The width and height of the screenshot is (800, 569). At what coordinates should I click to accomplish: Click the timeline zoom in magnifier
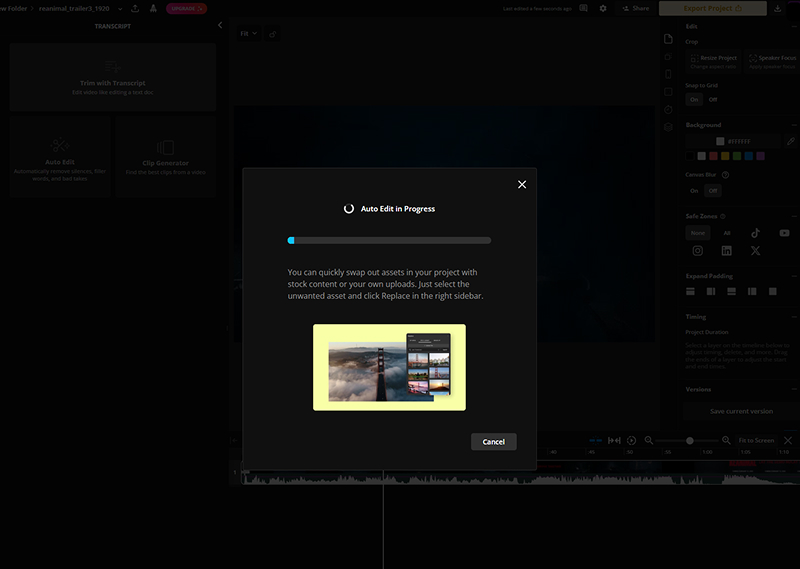coord(726,441)
